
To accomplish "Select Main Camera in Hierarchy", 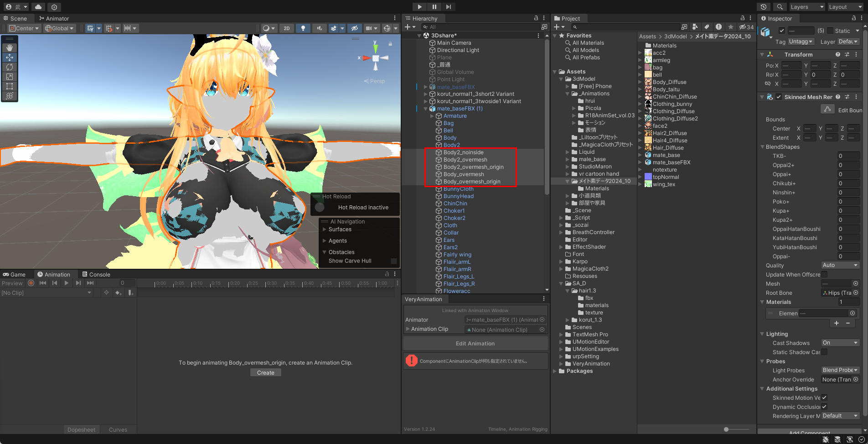I will pyautogui.click(x=454, y=43).
